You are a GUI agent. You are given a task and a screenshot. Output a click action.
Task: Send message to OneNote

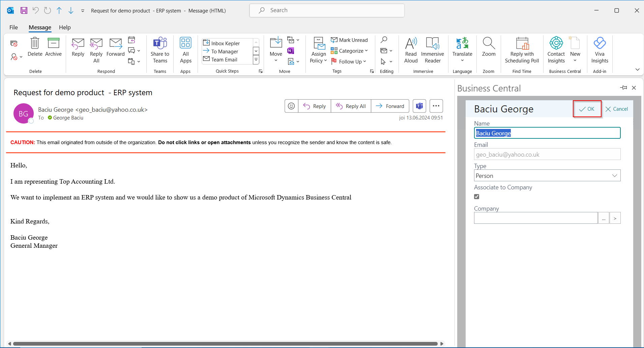(x=291, y=51)
